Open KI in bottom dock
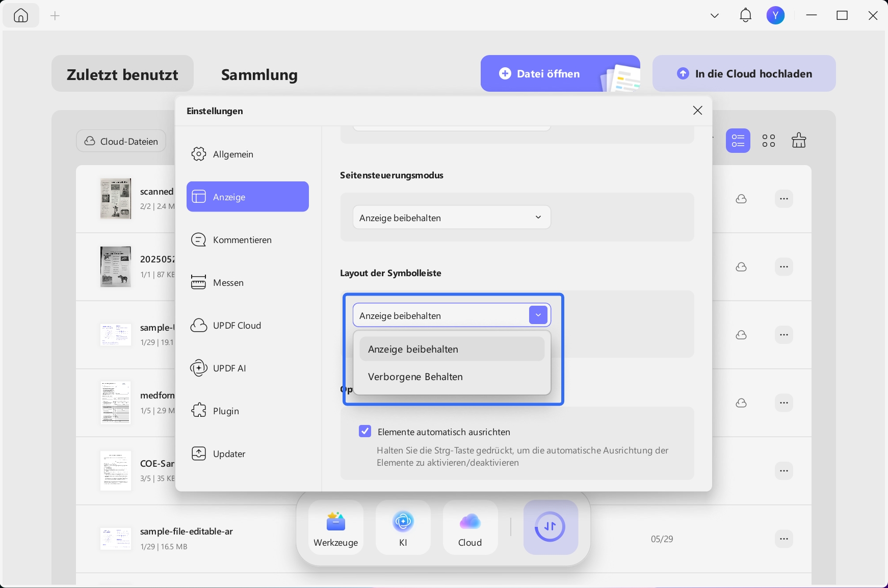 click(403, 527)
